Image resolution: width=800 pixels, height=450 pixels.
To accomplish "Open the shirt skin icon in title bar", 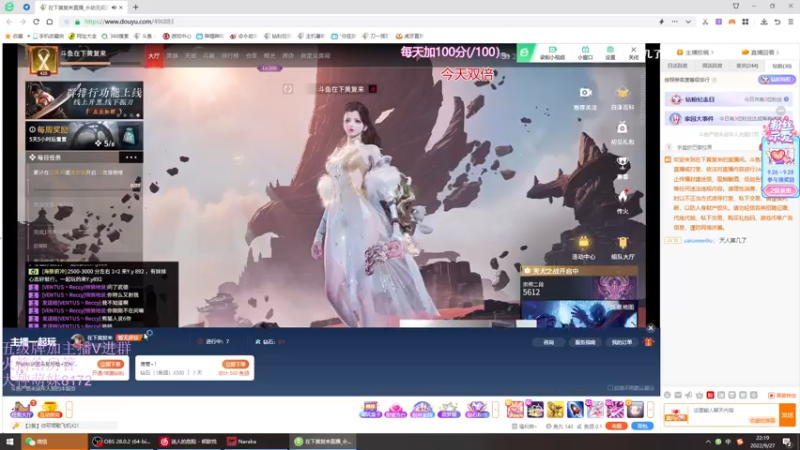I will pos(736,6).
